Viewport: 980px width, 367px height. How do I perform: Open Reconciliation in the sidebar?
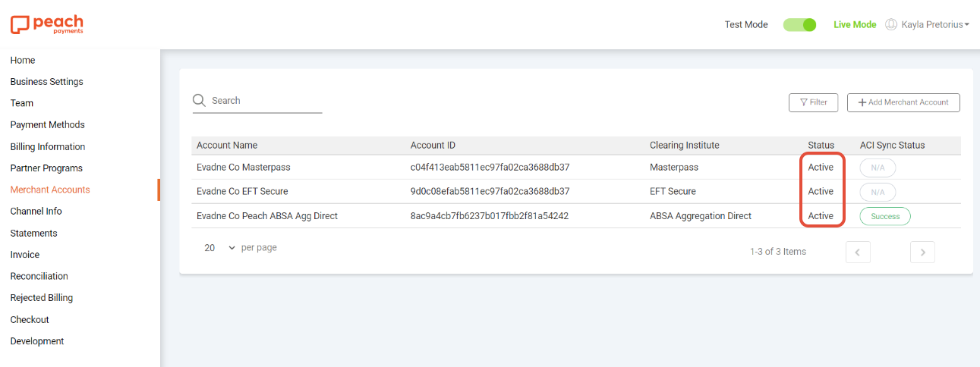point(39,276)
